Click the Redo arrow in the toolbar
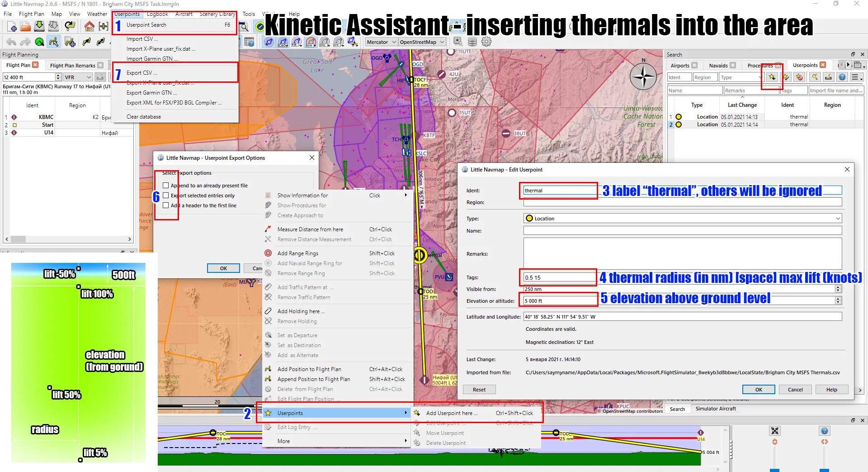 pos(25,42)
